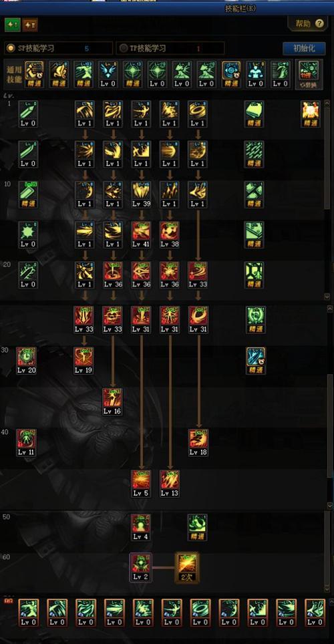Switch to the brown skill page II tab
The height and width of the screenshot is (644, 334).
(30, 25)
